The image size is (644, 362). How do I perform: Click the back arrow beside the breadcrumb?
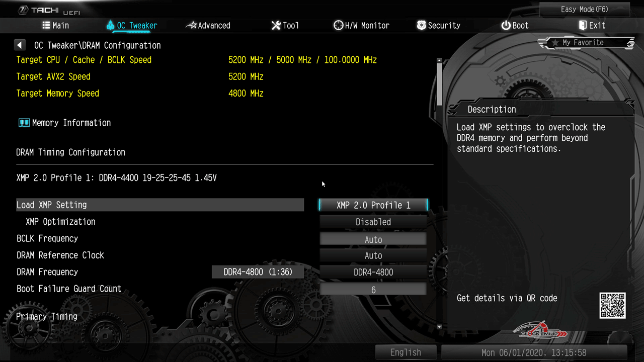pos(20,45)
